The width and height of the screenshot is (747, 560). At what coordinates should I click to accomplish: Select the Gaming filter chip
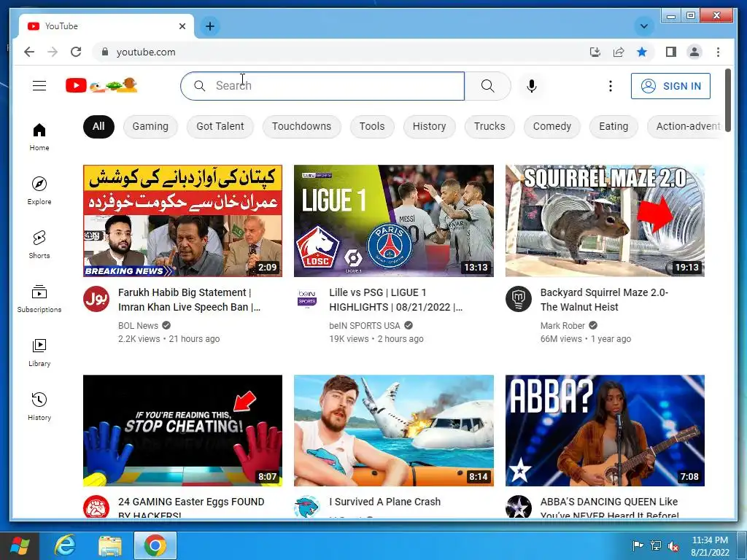click(150, 126)
